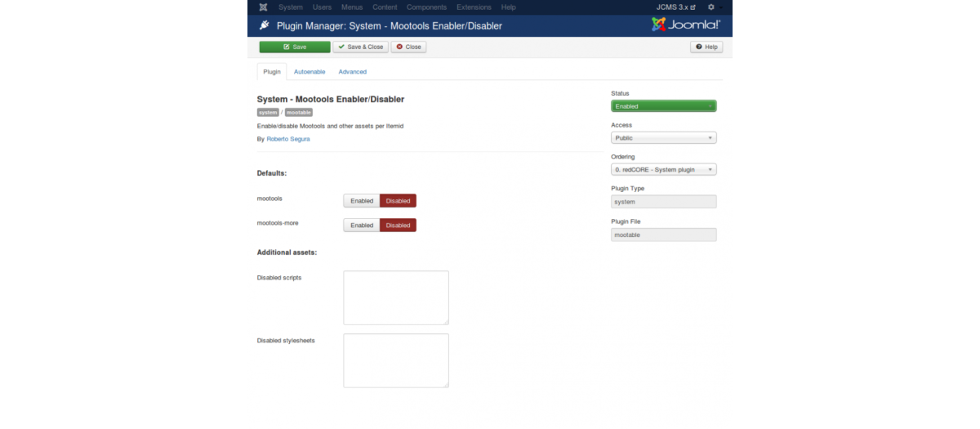Viewport: 980px width, 429px height.
Task: Save the plugin with green Save button
Action: (x=295, y=47)
